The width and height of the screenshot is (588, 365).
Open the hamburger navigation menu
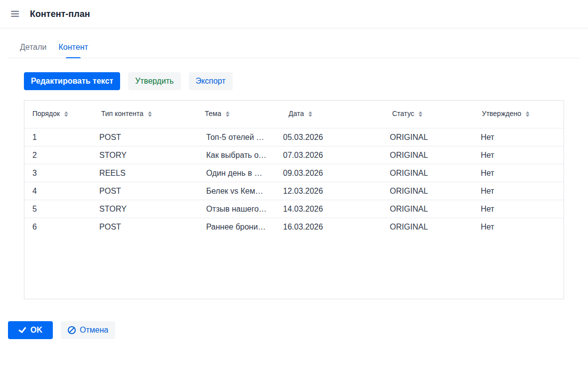(x=15, y=14)
